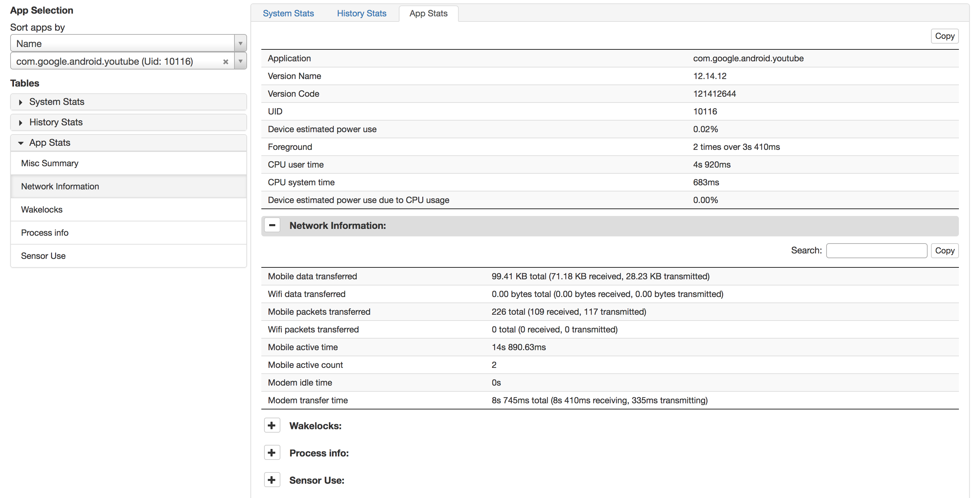Expand the Process info plus icon
This screenshot has width=980, height=498.
click(272, 453)
